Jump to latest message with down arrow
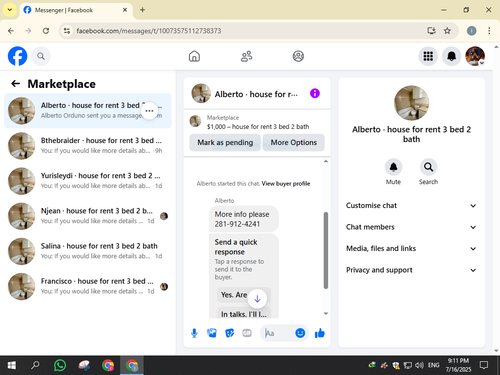Viewport: 500px width, 375px height. [257, 299]
